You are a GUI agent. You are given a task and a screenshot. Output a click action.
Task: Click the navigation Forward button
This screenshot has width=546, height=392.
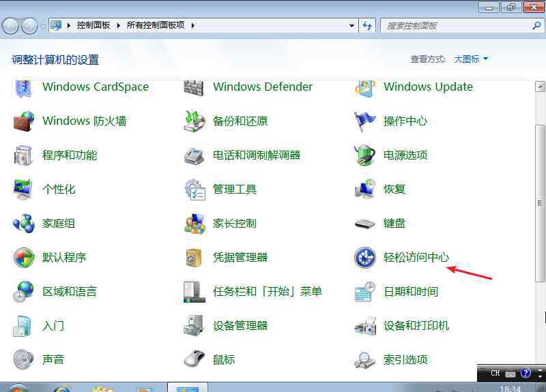pos(29,26)
